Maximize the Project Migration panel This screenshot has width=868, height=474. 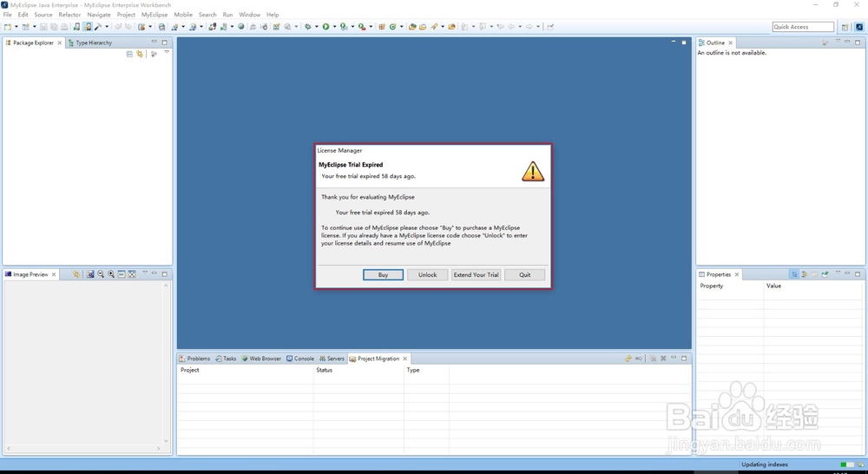684,359
